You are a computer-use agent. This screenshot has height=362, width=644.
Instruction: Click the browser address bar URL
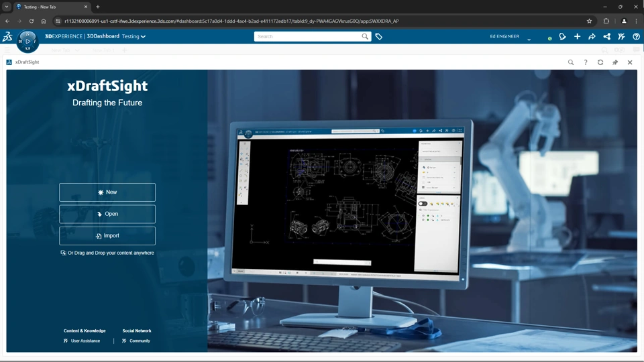click(231, 21)
